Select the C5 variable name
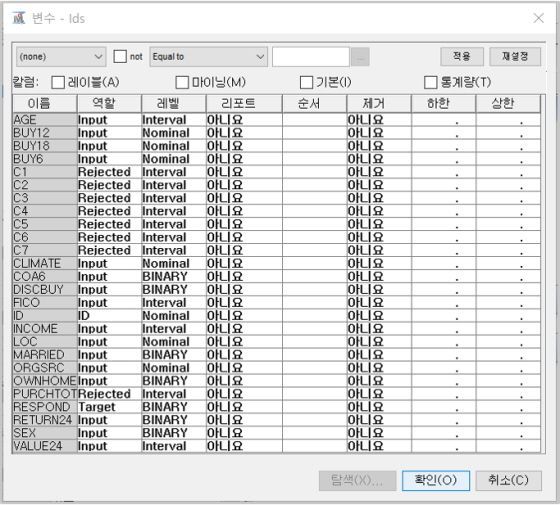560x505 pixels. [45, 224]
